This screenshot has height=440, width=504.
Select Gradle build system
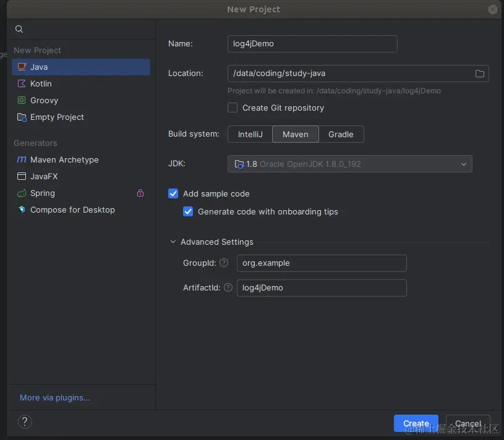click(x=341, y=134)
